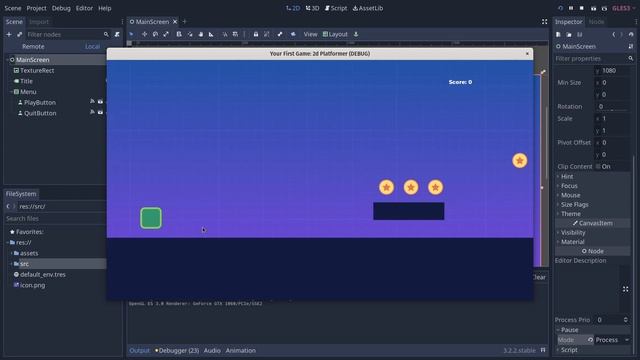Switch scene tree to Remote

point(33,47)
